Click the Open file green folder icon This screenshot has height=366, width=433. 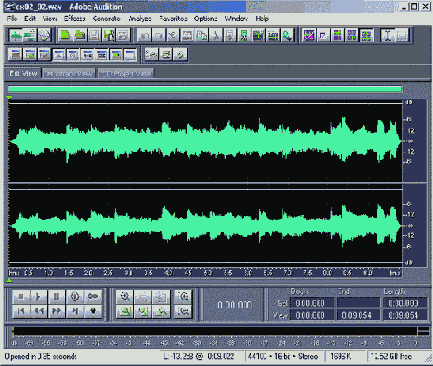80,35
